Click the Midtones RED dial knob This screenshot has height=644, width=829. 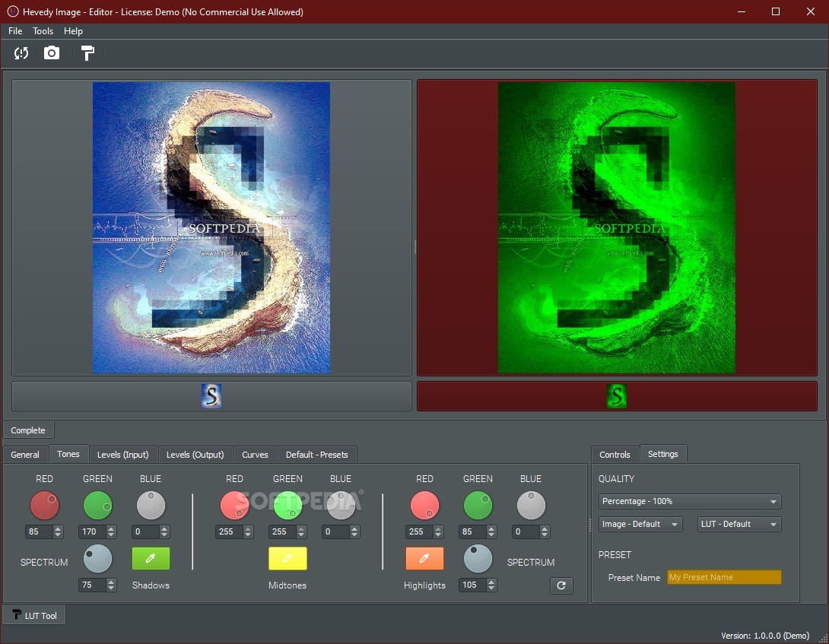click(235, 506)
